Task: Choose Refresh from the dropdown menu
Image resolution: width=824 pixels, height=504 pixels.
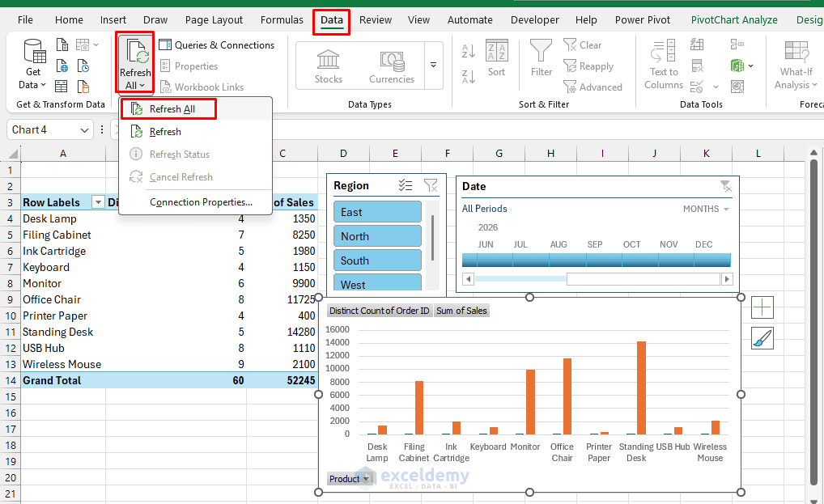Action: click(x=196, y=132)
